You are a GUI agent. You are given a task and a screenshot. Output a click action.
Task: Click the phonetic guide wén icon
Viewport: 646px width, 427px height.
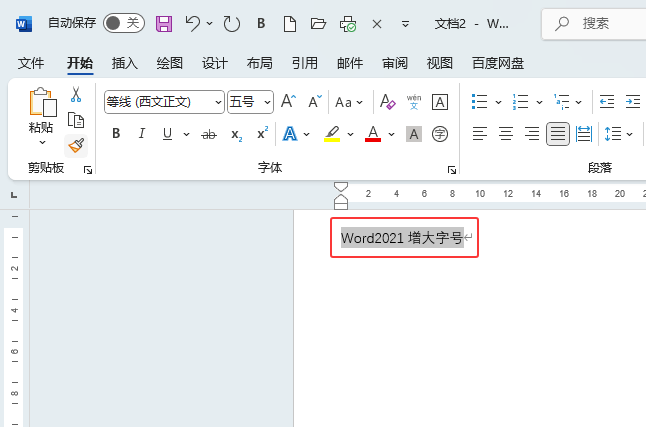tap(414, 102)
